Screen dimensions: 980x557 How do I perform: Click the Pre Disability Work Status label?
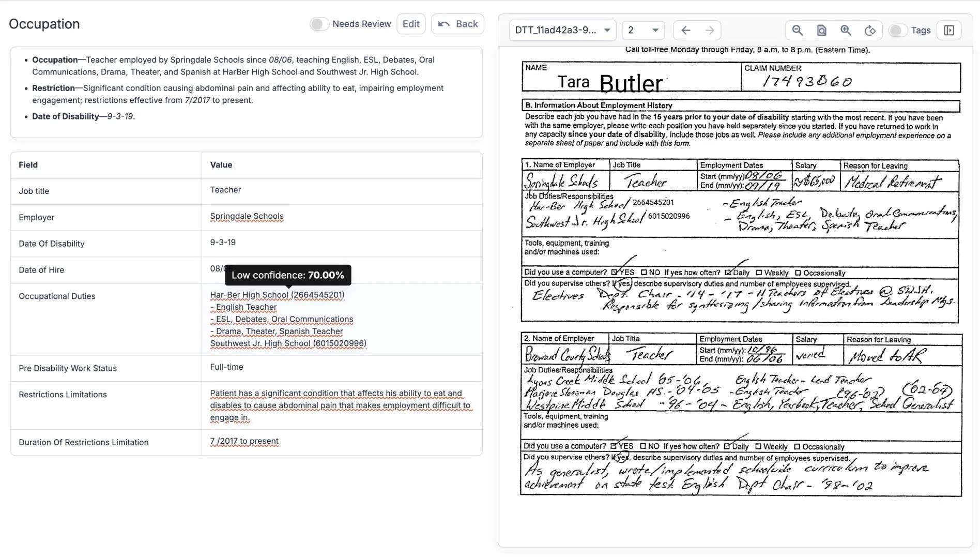coord(68,368)
